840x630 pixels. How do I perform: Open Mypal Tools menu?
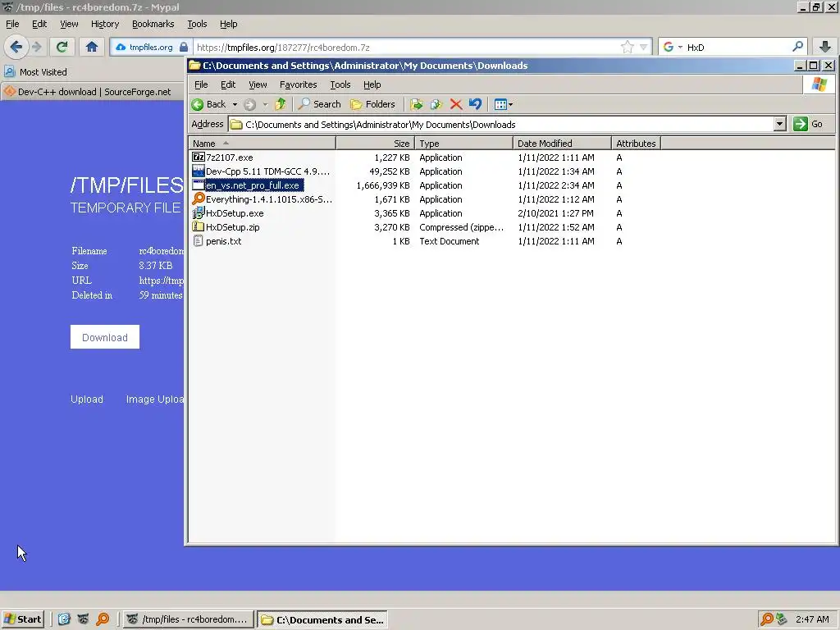(197, 24)
